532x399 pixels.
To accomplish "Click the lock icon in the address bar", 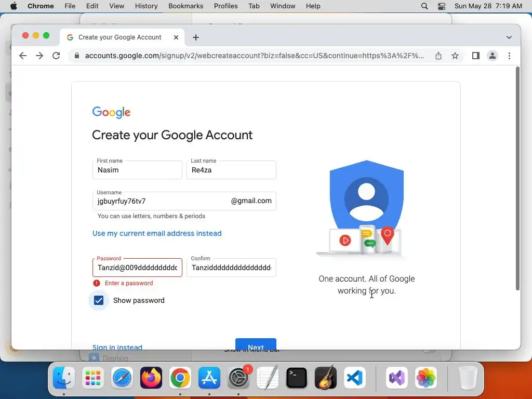I will [77, 56].
